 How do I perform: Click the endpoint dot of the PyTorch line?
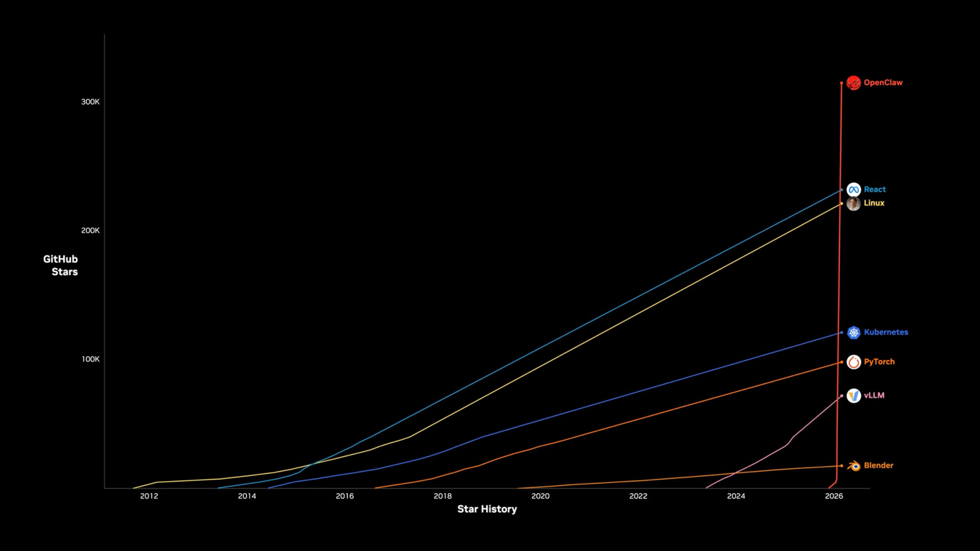pyautogui.click(x=842, y=362)
